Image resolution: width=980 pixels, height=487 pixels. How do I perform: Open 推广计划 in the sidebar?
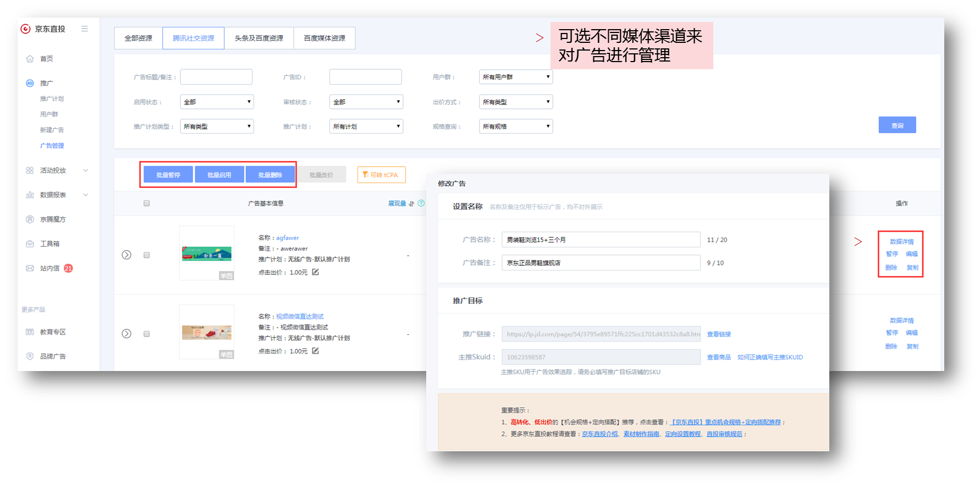click(x=52, y=99)
